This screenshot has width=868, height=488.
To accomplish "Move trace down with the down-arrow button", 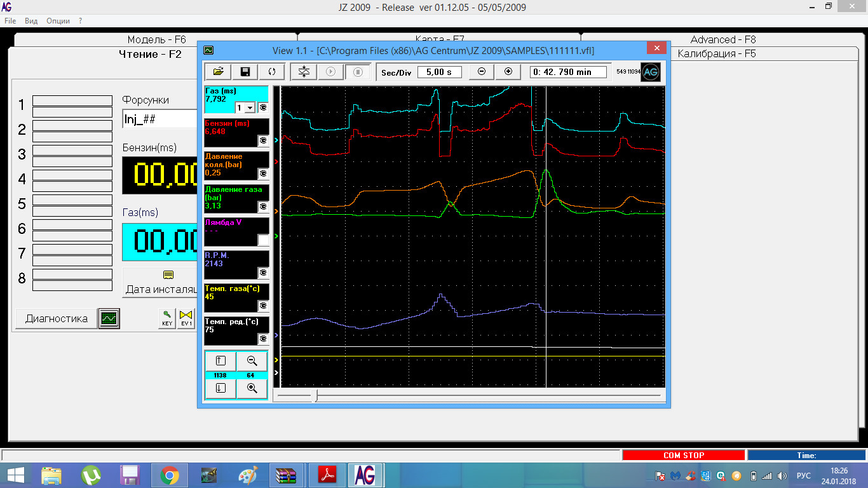I will pos(220,388).
